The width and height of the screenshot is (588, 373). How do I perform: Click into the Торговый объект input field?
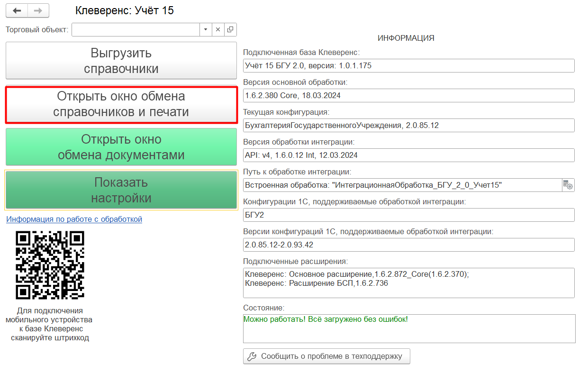pyautogui.click(x=136, y=29)
